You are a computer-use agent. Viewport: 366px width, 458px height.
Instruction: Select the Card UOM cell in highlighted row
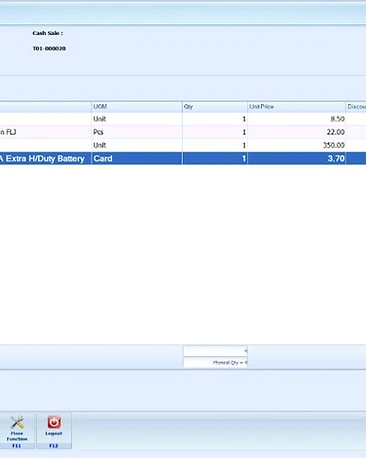[137, 158]
